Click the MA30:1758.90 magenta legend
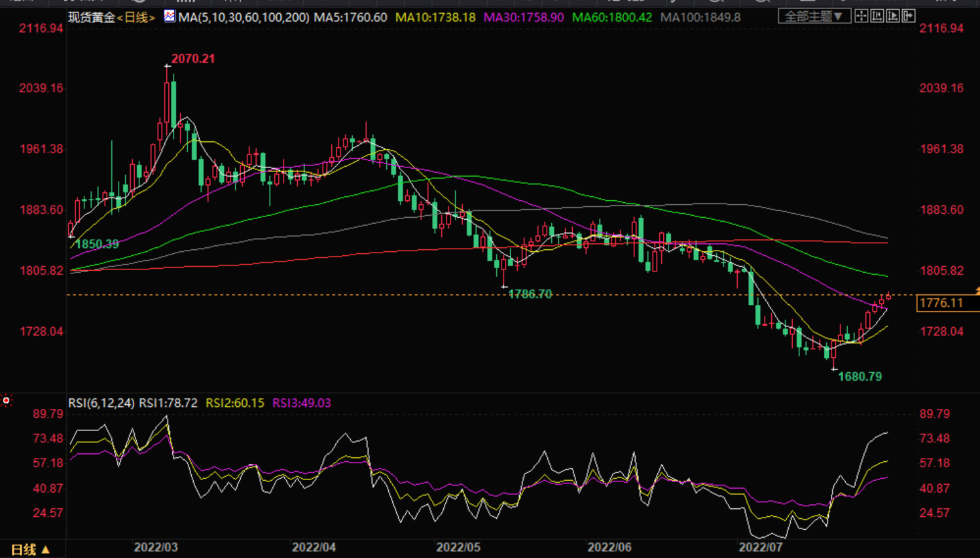Viewport: 980px width, 558px height. pyautogui.click(x=523, y=18)
